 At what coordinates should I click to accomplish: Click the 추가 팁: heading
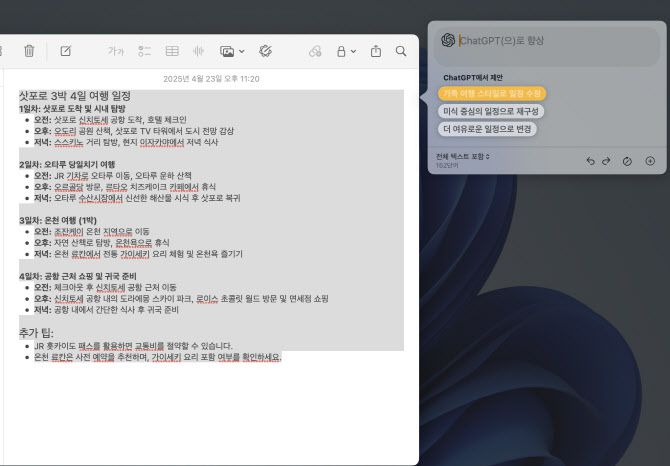click(x=36, y=333)
